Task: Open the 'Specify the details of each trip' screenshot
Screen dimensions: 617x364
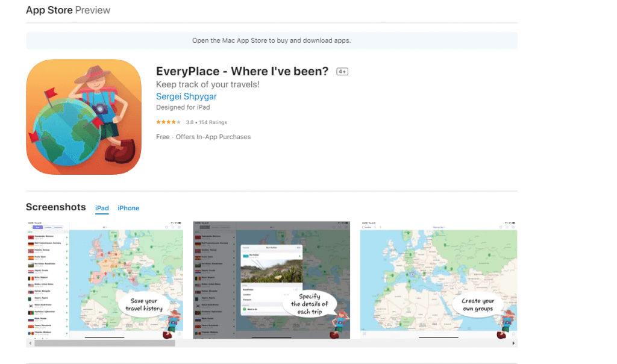Action: pyautogui.click(x=271, y=280)
